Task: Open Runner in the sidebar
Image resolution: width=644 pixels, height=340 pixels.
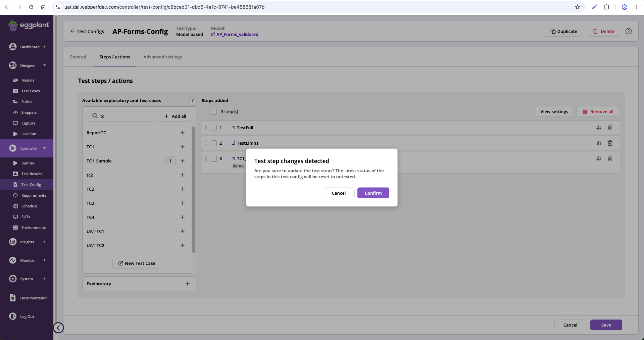Action: click(28, 163)
